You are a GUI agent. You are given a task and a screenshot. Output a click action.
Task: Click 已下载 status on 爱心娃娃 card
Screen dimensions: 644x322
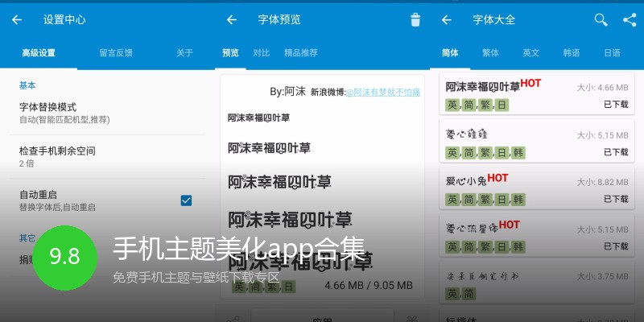tap(616, 152)
